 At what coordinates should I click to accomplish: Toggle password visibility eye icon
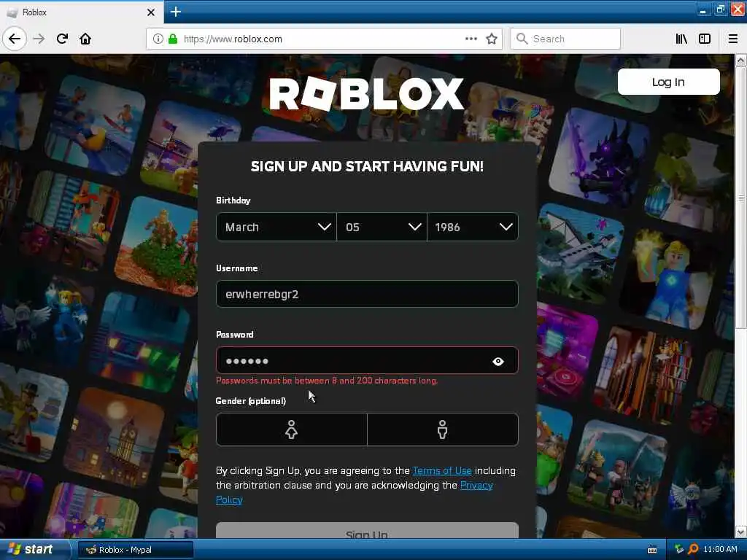point(498,362)
